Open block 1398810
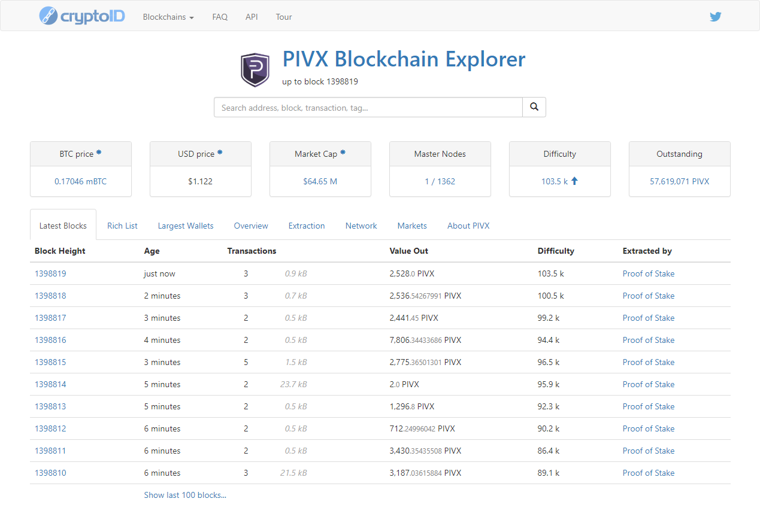The image size is (760, 532). (50, 473)
